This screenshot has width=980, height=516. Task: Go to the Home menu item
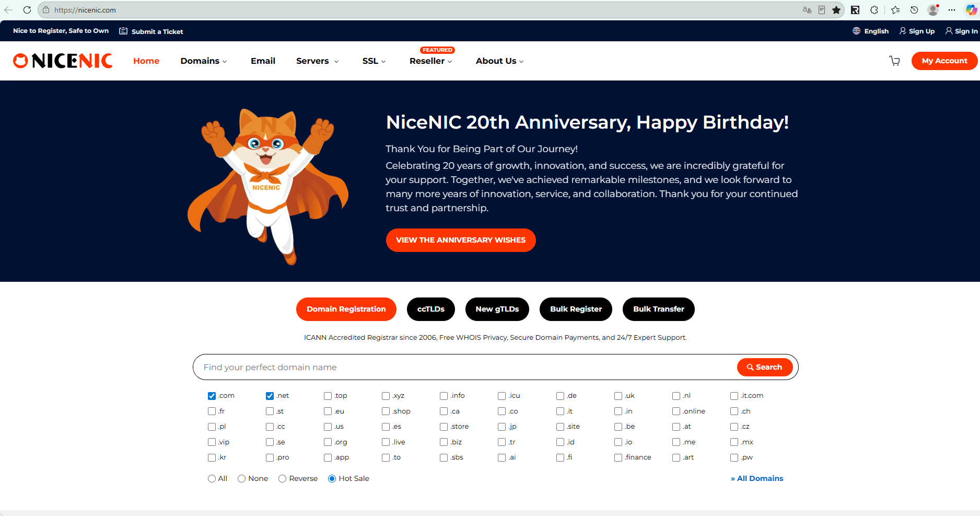click(x=146, y=61)
